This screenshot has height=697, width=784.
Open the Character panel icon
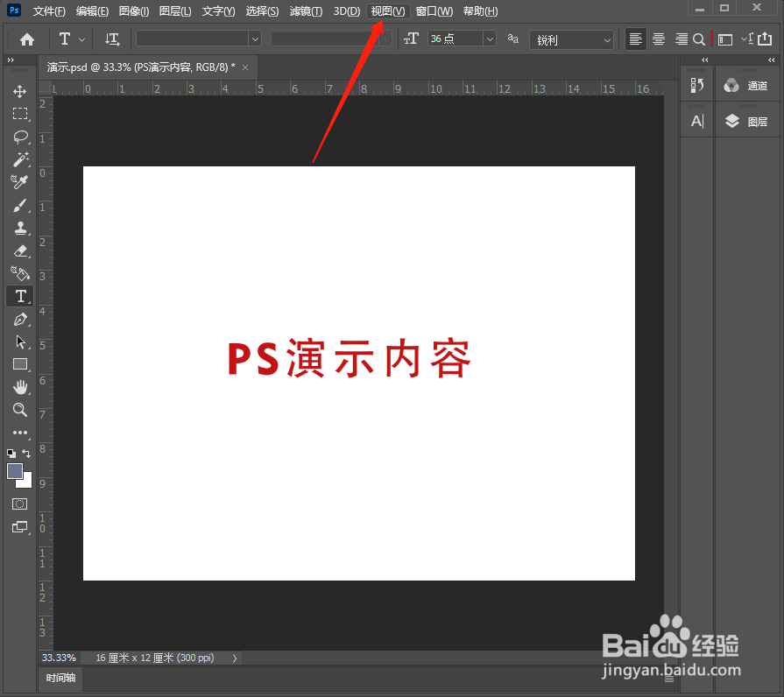(697, 121)
